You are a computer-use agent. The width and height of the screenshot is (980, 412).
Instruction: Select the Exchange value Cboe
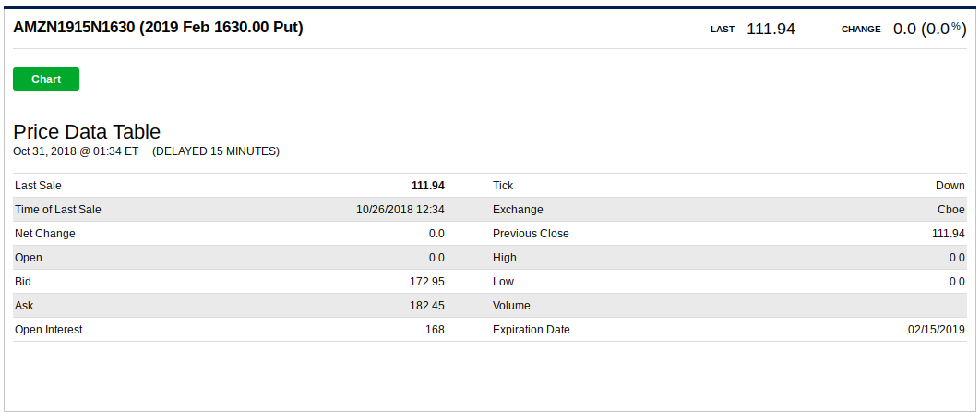(x=951, y=210)
